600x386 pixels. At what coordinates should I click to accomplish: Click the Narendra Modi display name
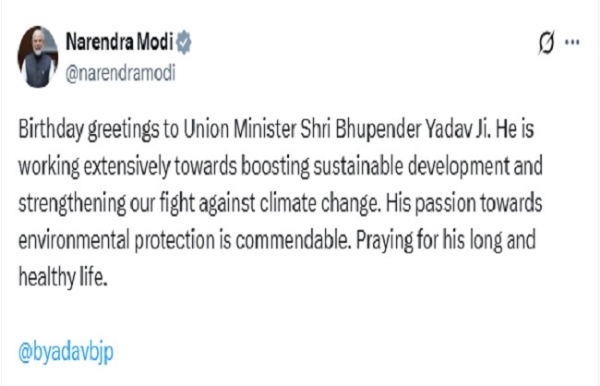click(119, 41)
